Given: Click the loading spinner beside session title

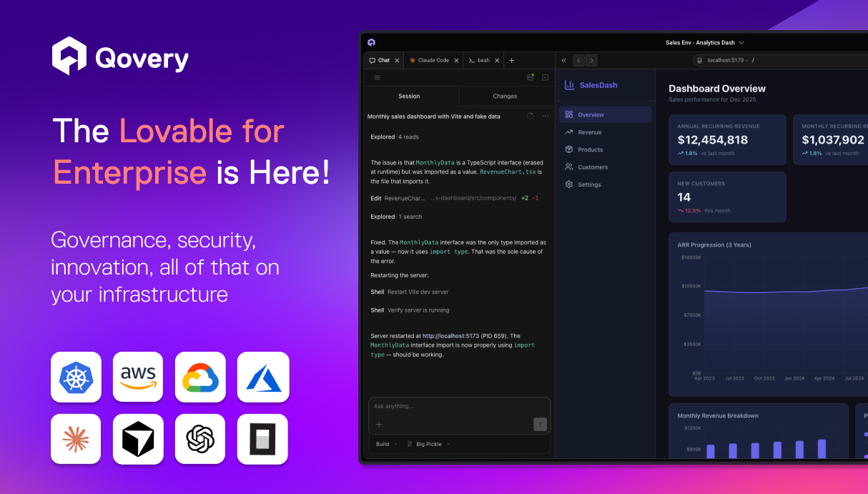Looking at the screenshot, I should click(x=530, y=116).
